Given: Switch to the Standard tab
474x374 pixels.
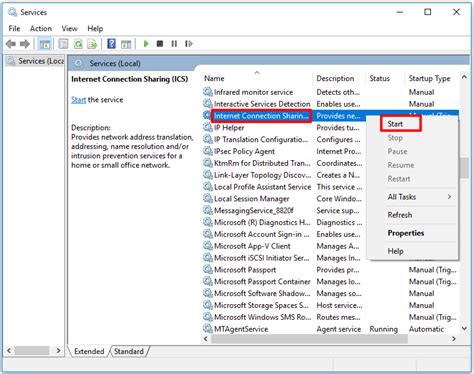Looking at the screenshot, I should 129,351.
